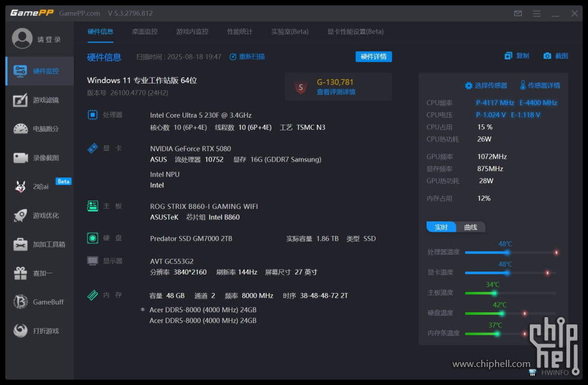Click the 选择传感器 gear icon

469,85
